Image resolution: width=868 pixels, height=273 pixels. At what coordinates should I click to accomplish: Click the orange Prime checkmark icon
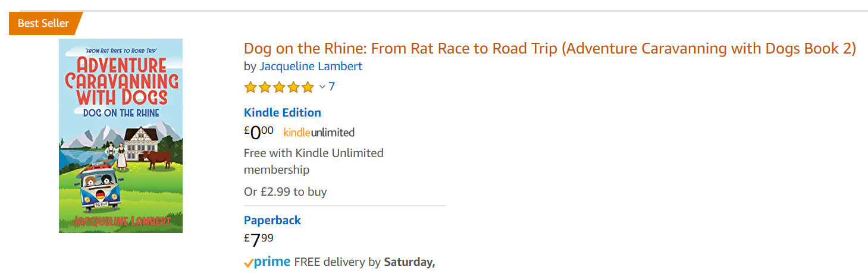249,263
